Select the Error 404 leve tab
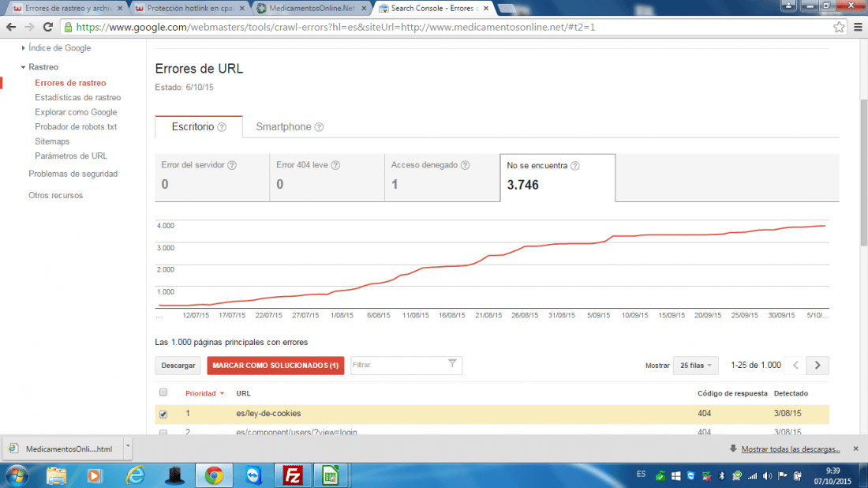 point(327,178)
